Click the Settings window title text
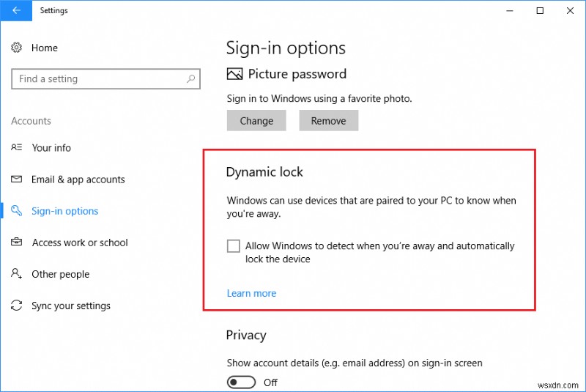Image resolution: width=586 pixels, height=392 pixels. coord(53,10)
